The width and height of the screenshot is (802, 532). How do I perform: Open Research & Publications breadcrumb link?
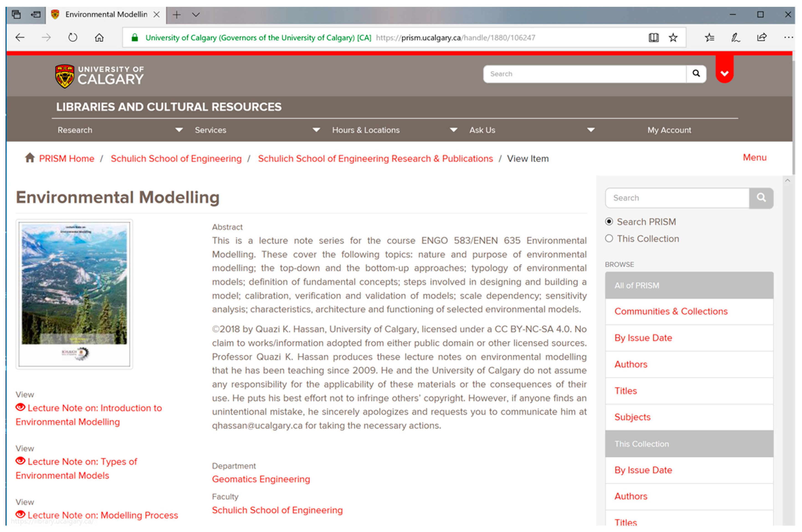375,158
